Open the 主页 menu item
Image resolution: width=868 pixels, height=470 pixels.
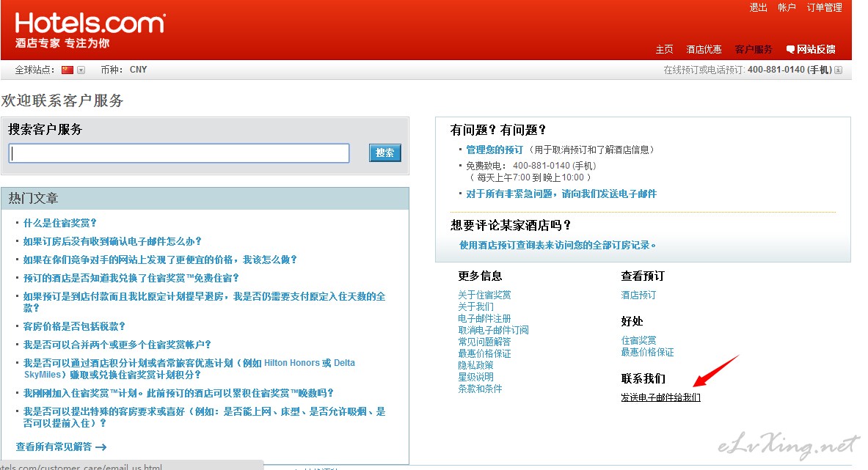click(x=664, y=50)
